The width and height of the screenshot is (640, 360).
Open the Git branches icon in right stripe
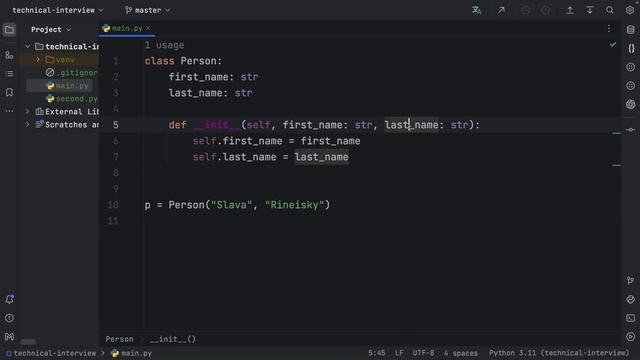coord(631,280)
